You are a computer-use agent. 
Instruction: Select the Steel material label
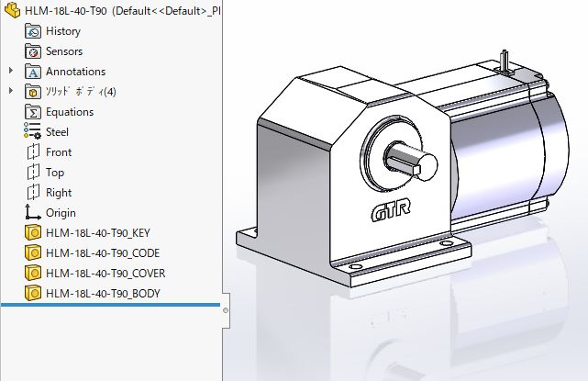coord(57,132)
